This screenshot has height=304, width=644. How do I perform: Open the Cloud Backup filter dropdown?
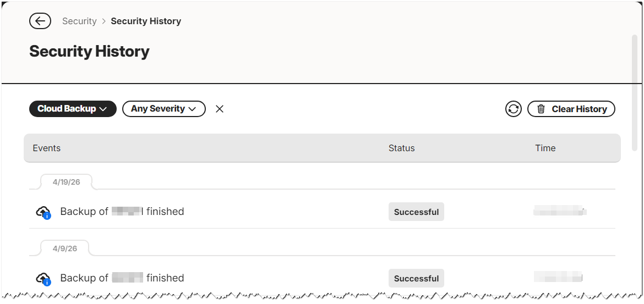coord(73,109)
